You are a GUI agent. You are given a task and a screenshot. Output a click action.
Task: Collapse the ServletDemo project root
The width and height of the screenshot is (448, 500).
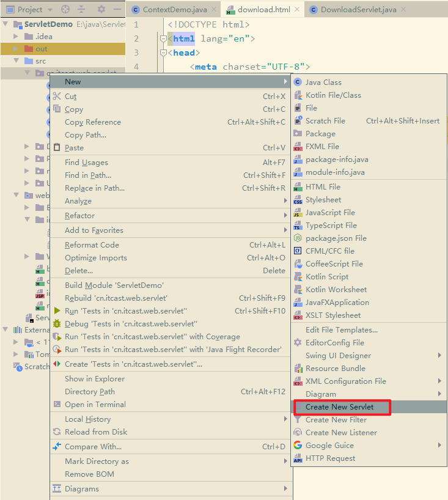6,24
